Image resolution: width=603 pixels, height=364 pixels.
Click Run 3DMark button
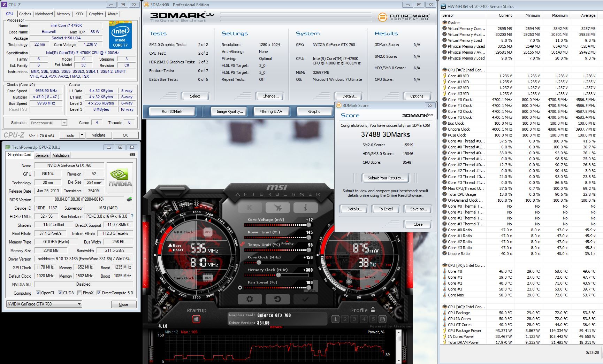coord(172,111)
